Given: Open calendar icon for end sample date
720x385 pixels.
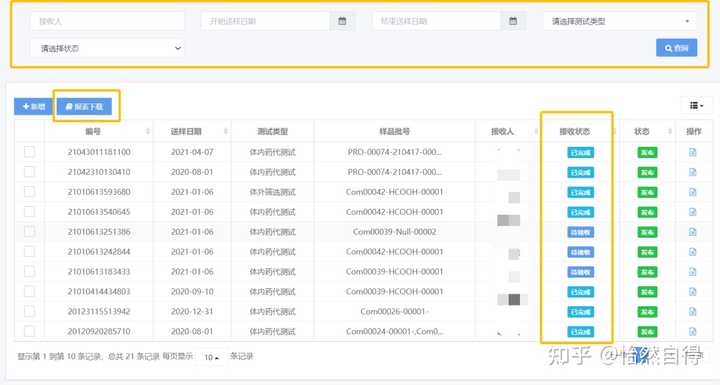Looking at the screenshot, I should (x=513, y=21).
